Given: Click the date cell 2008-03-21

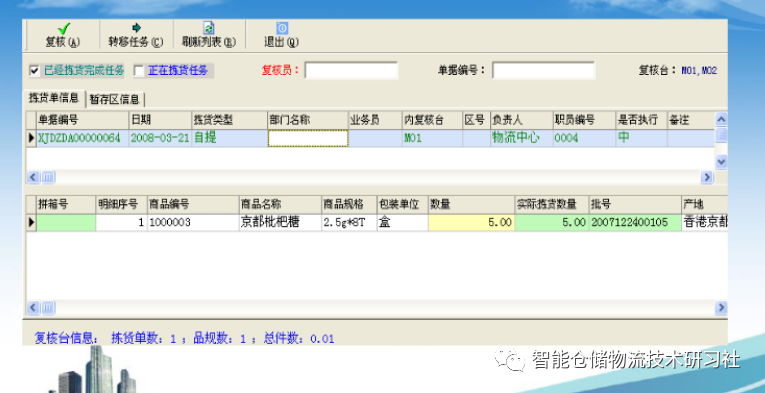Looking at the screenshot, I should click(161, 138).
